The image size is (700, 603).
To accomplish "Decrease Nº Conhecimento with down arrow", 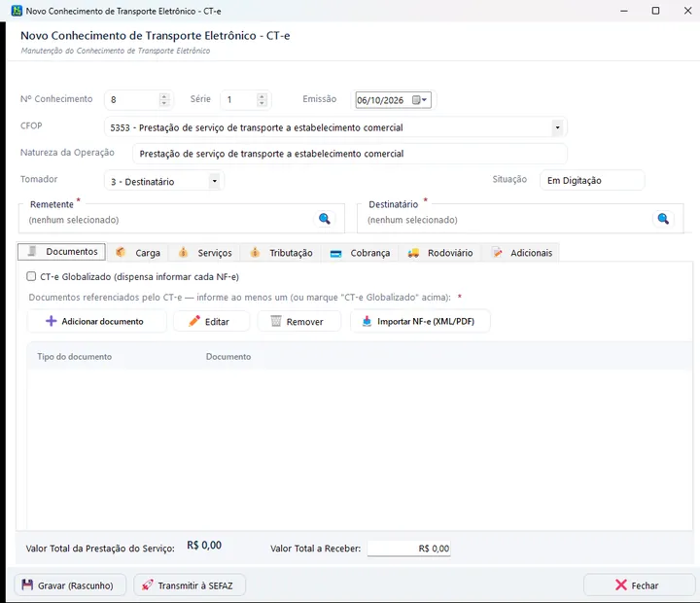I will click(164, 103).
